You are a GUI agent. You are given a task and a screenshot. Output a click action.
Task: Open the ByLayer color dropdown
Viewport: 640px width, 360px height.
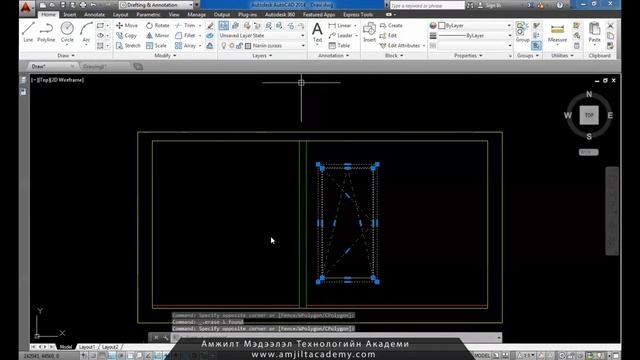pyautogui.click(x=475, y=25)
